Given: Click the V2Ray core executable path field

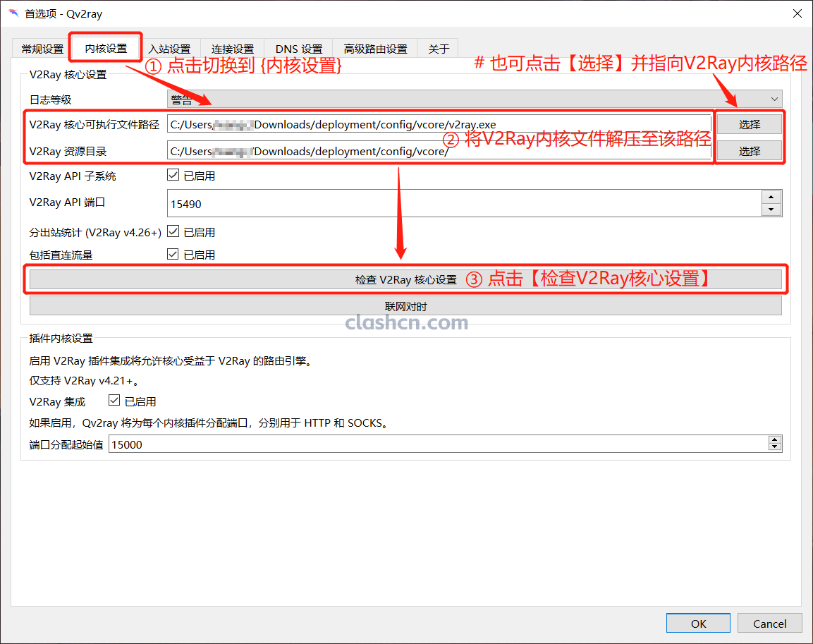Looking at the screenshot, I should click(439, 124).
